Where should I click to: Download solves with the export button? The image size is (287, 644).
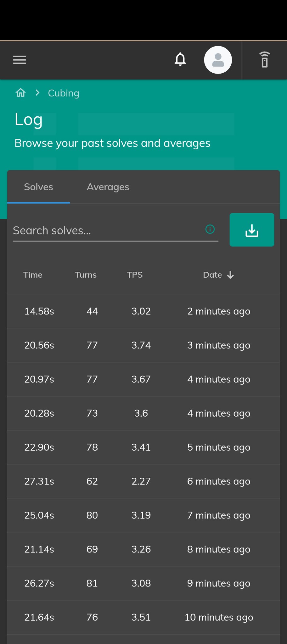point(252,230)
